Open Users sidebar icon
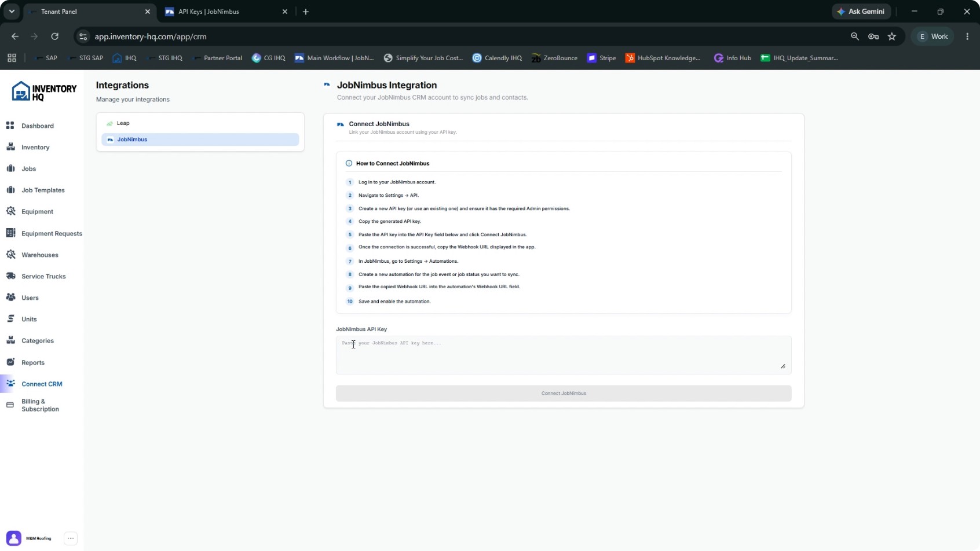The height and width of the screenshot is (551, 980). pyautogui.click(x=10, y=297)
